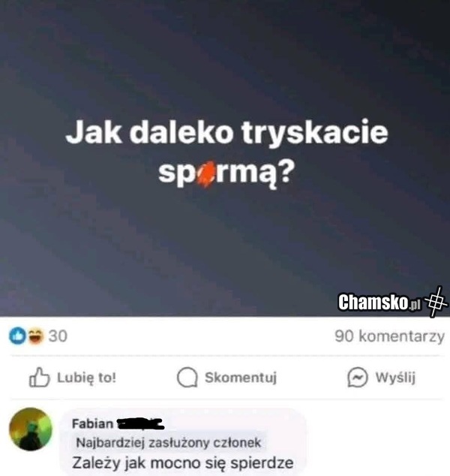Open Fabian's round profile picture
Image resolution: width=450 pixels, height=476 pixels.
[31, 429]
